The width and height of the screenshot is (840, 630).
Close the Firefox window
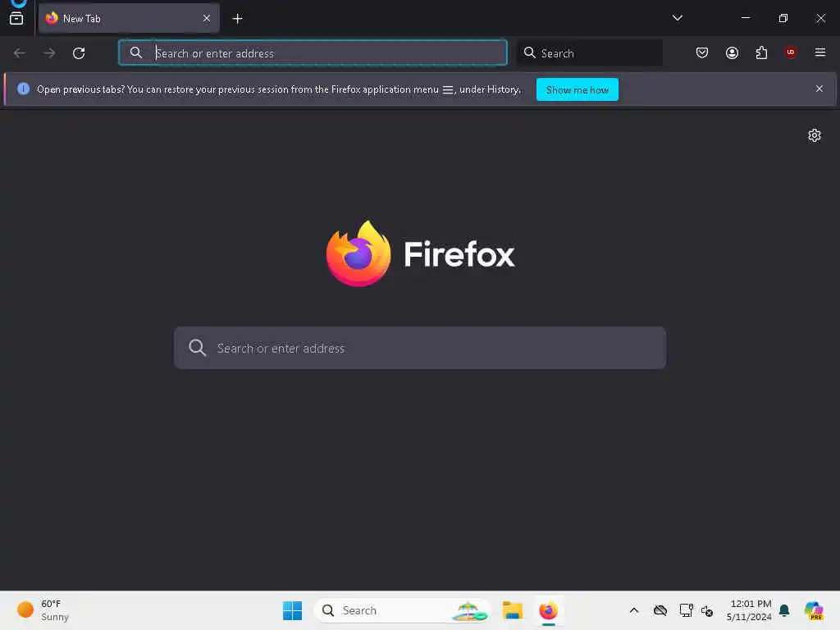[x=820, y=18]
